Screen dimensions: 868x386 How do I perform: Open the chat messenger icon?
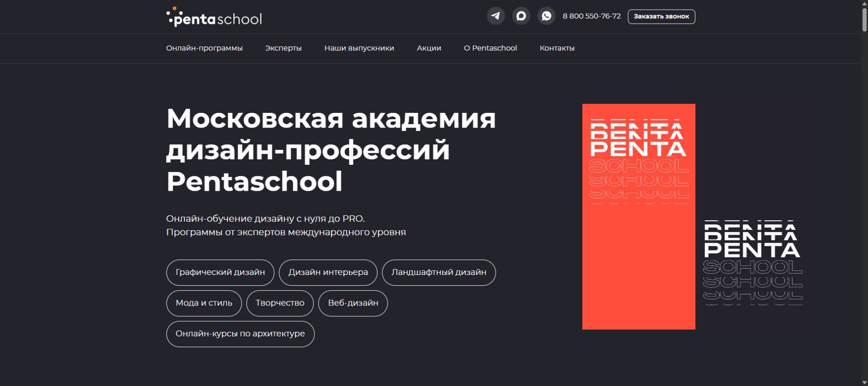pos(521,16)
